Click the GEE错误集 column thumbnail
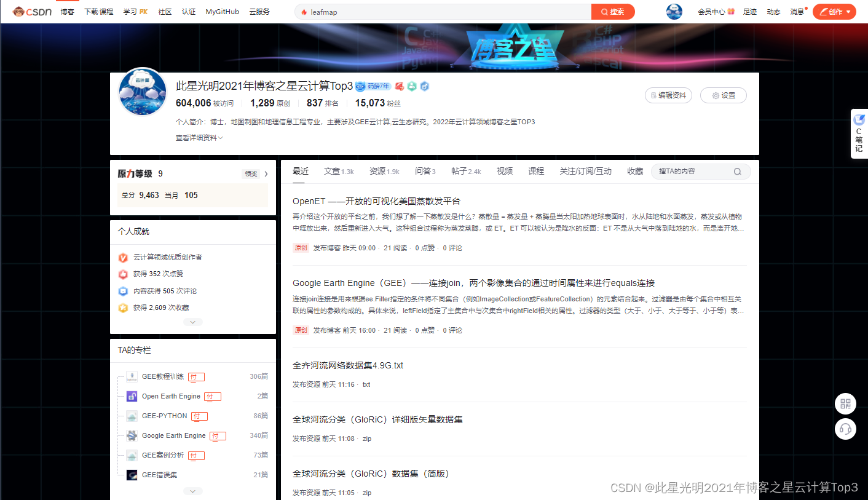Screen dimensions: 868x500 click(x=132, y=475)
